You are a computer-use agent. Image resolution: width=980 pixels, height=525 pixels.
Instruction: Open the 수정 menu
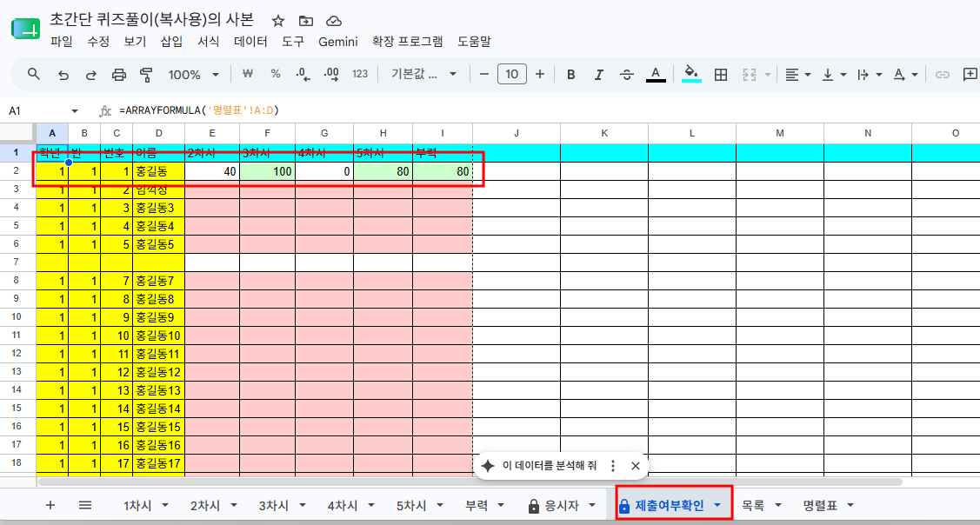coord(98,42)
